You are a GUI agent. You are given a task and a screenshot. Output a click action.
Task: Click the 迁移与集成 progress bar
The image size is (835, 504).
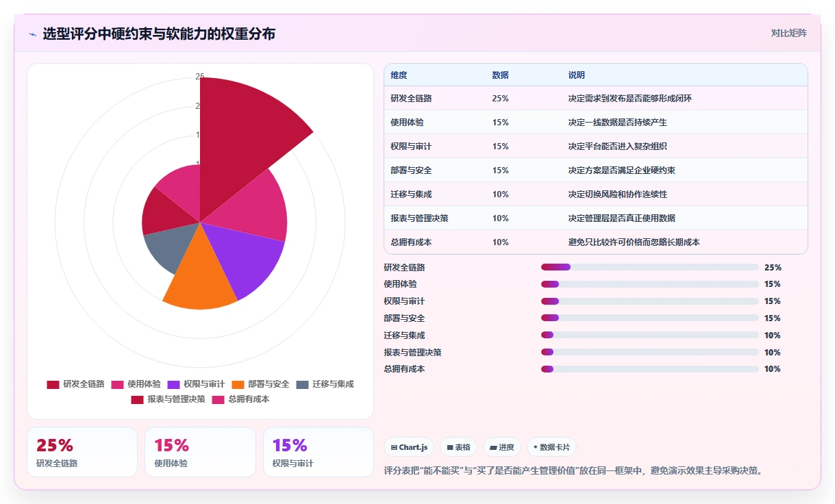click(x=650, y=335)
